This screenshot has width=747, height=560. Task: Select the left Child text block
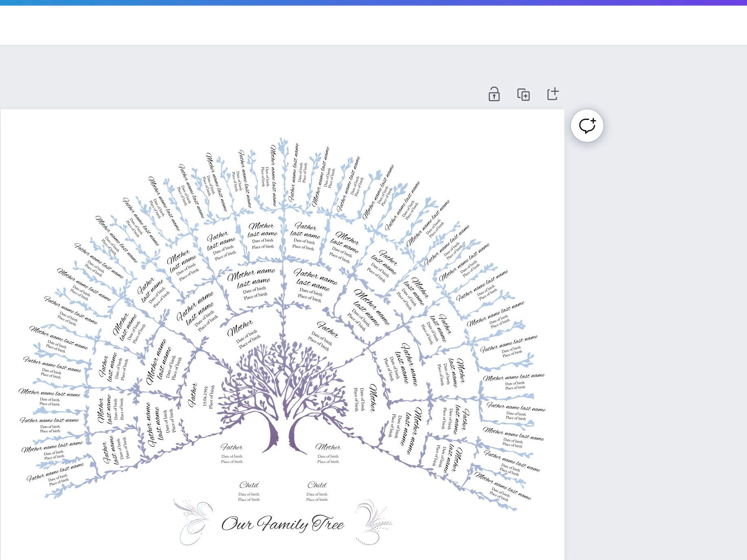249,489
